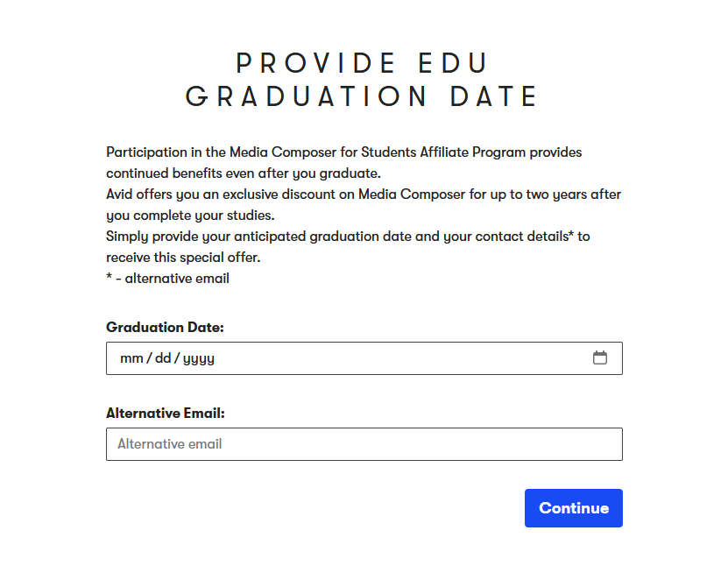Click empty middle of Graduation Date field
Image resolution: width=728 pixels, height=573 pixels.
[x=394, y=358]
